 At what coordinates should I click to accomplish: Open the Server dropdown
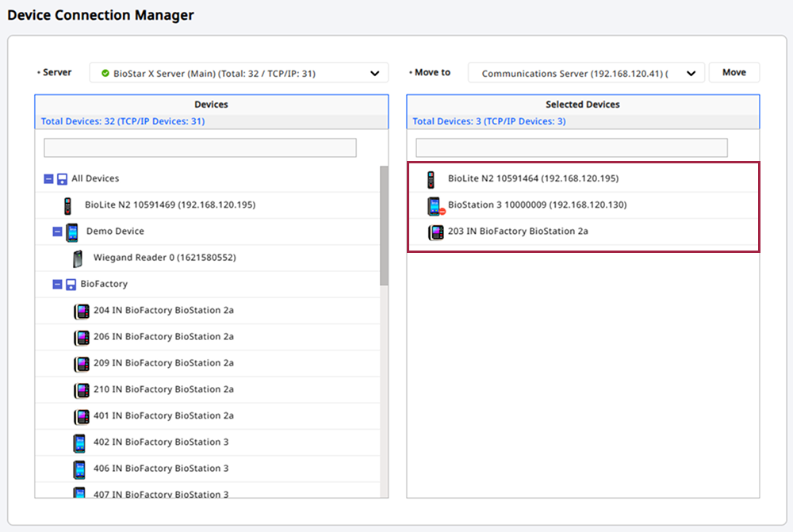pyautogui.click(x=239, y=73)
